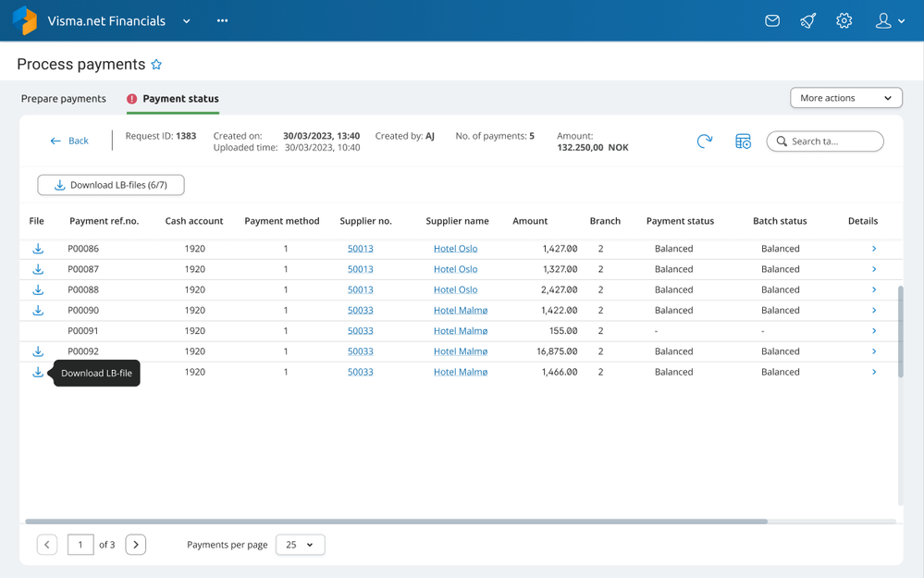Focus the Search table field
This screenshot has width=924, height=578.
tap(825, 141)
